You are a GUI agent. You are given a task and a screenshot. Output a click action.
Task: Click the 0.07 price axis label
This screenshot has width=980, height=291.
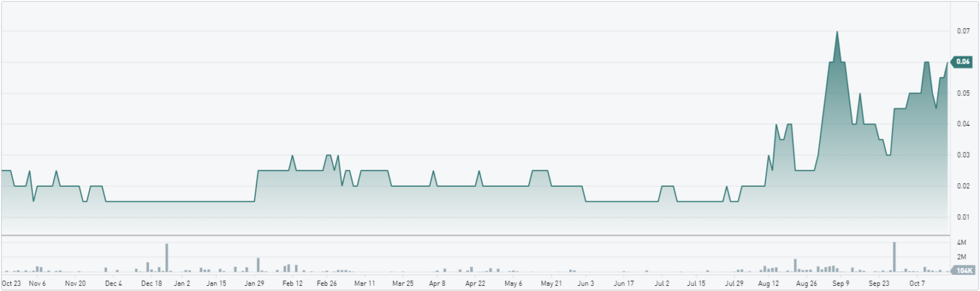963,31
